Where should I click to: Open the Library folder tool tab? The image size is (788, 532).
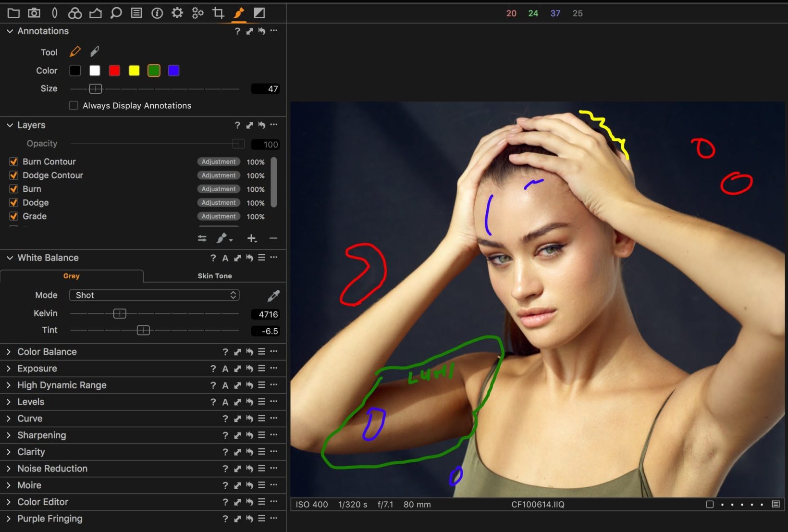tap(13, 13)
